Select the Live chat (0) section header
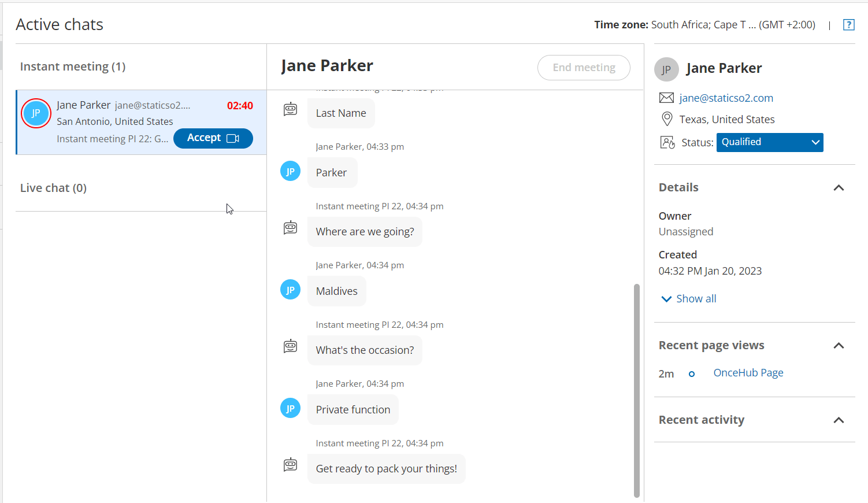This screenshot has width=868, height=503. click(x=53, y=188)
